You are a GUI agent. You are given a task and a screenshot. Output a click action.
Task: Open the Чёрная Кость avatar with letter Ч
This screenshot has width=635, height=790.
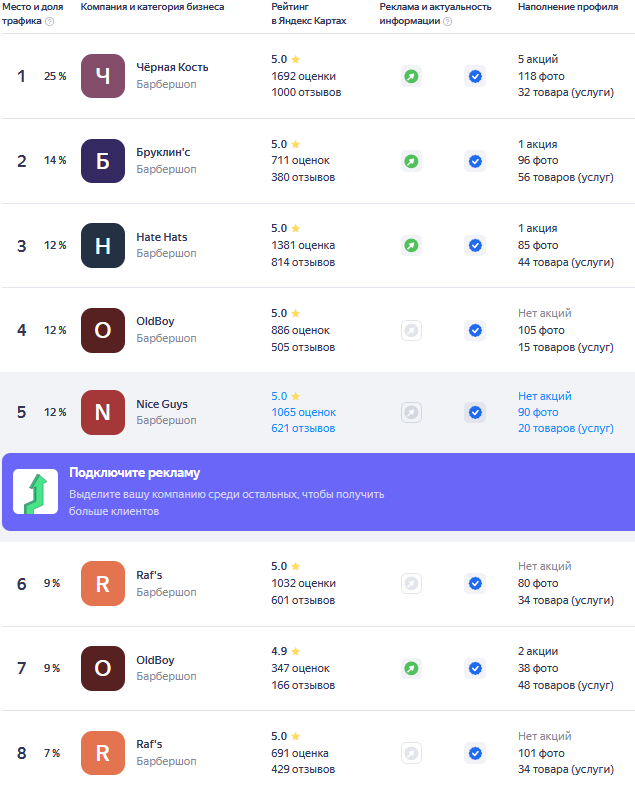[x=103, y=76]
